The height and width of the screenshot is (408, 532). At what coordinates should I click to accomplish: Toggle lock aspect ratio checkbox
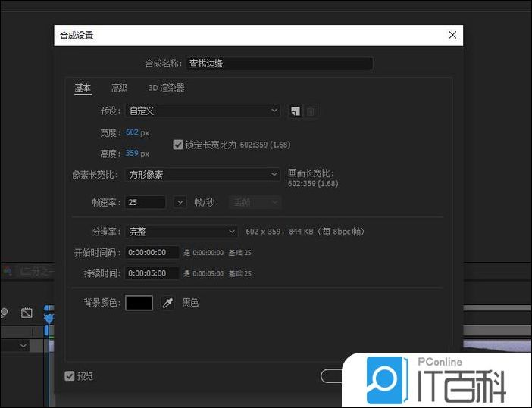tap(178, 145)
